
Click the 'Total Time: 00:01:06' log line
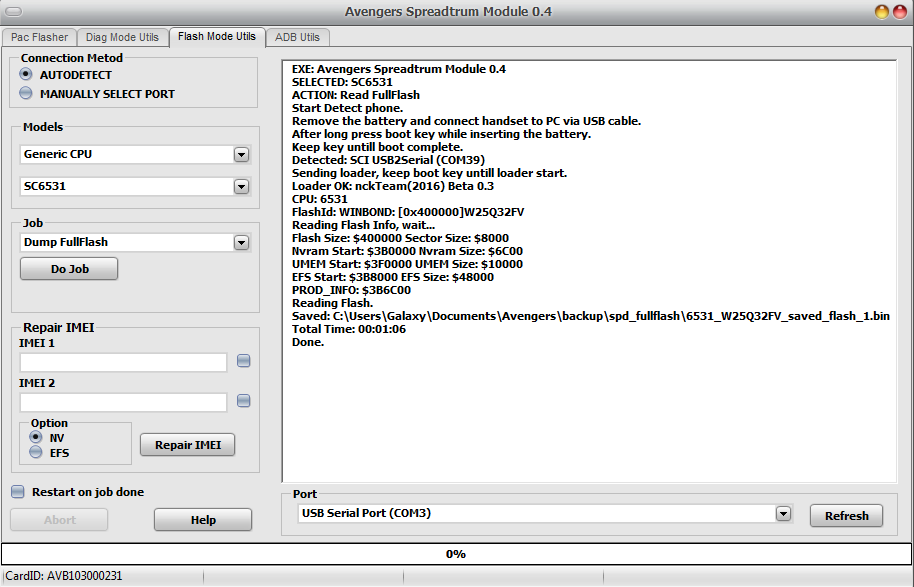pyautogui.click(x=349, y=329)
